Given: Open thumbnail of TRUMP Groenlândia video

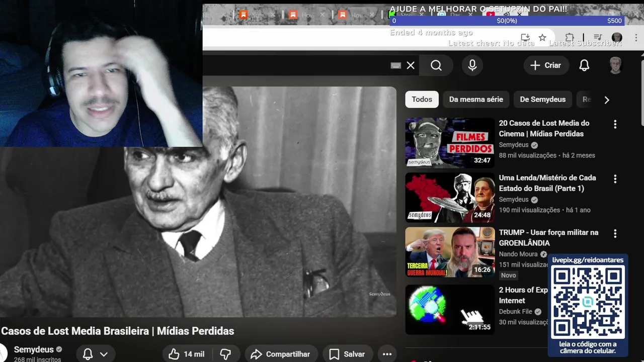Looking at the screenshot, I should point(450,252).
